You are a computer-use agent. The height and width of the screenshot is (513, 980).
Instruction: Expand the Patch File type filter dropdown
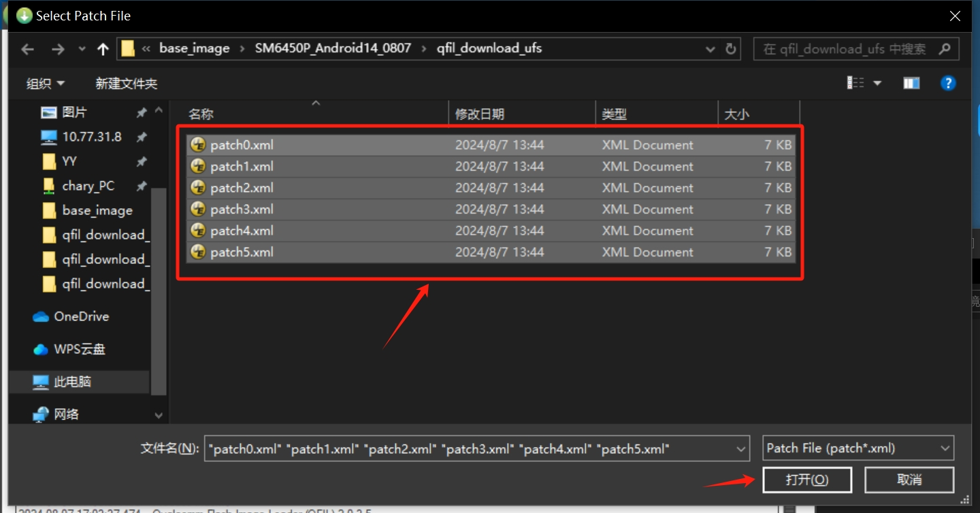pyautogui.click(x=945, y=448)
